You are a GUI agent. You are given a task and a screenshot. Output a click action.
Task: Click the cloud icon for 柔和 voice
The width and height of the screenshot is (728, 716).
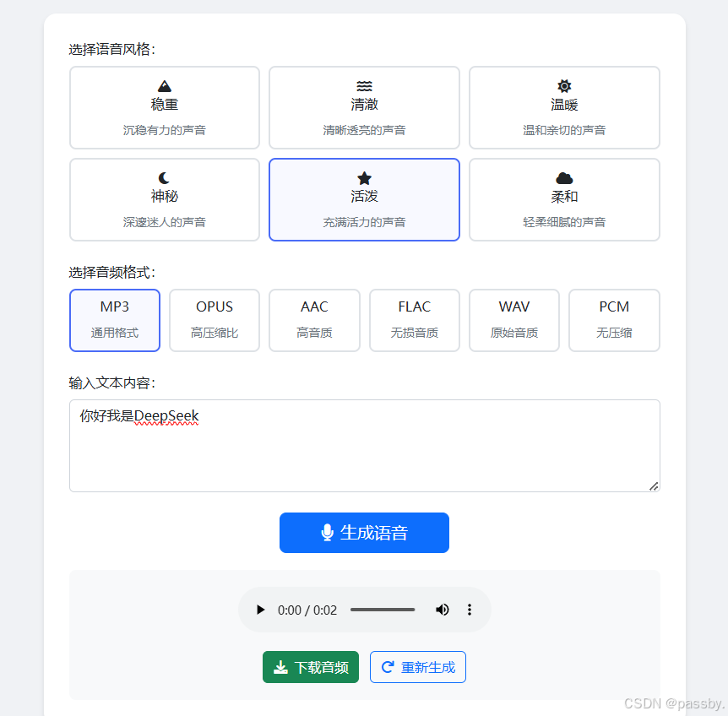coord(563,177)
